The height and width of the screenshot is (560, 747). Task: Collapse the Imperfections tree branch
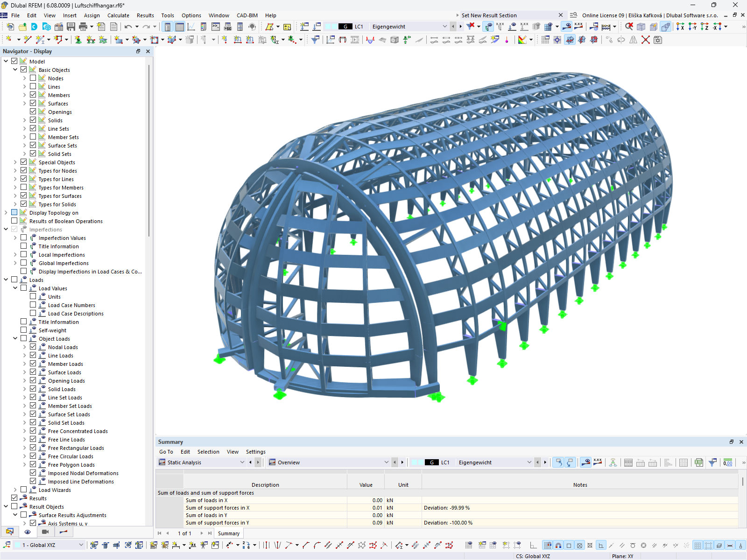pos(6,229)
